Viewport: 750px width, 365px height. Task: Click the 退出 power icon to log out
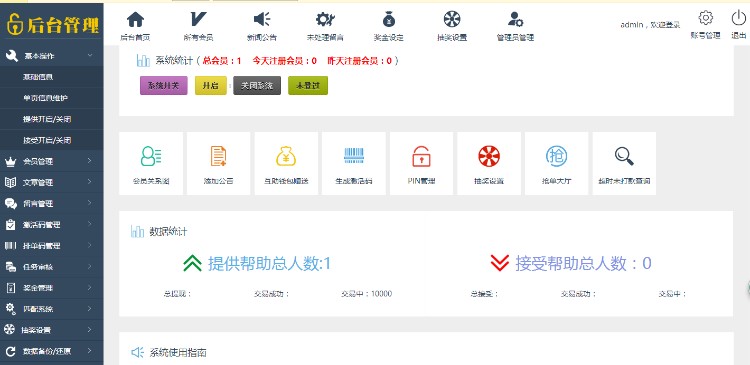(738, 18)
